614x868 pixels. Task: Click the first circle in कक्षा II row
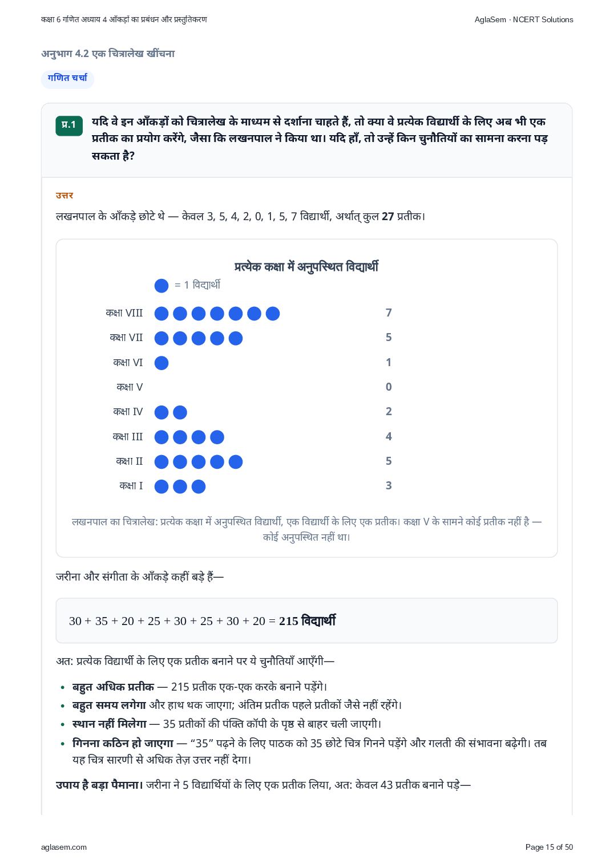(x=161, y=461)
